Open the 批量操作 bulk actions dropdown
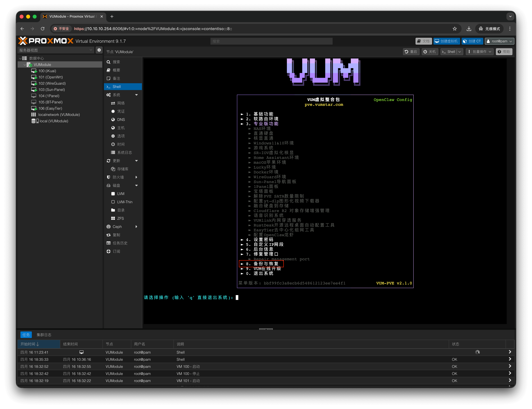 [x=479, y=52]
